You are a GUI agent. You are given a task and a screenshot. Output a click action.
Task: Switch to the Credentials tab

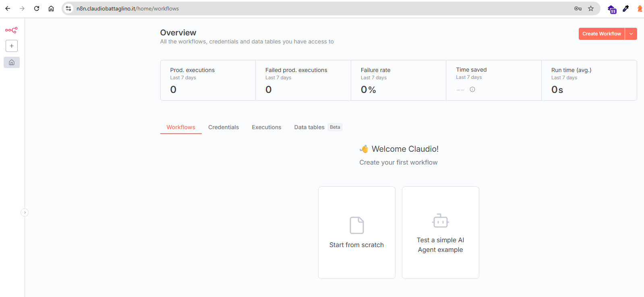click(x=224, y=127)
